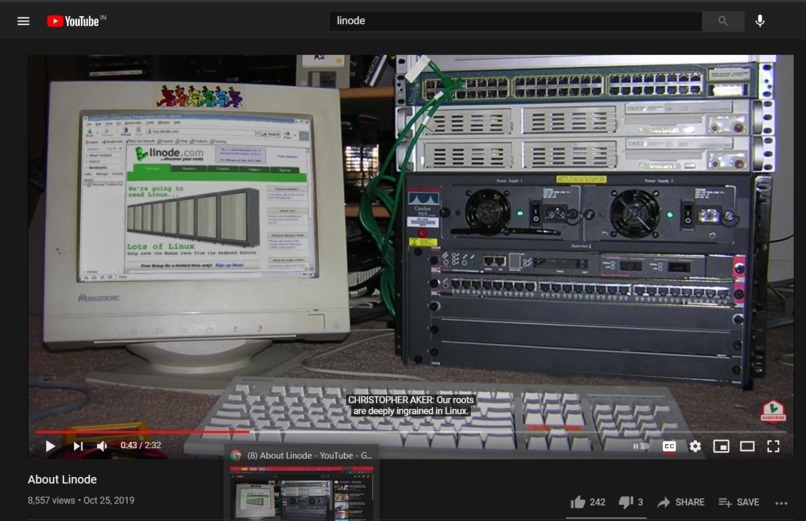Toggle the autoplay switch in player
The width and height of the screenshot is (806, 521).
(639, 446)
